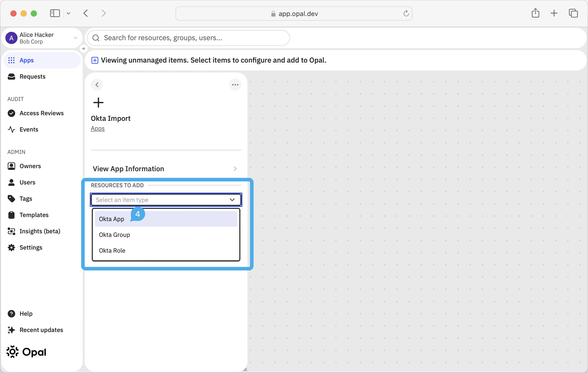Image resolution: width=588 pixels, height=373 pixels.
Task: Click the Bob Corp organization name
Action: point(31,42)
